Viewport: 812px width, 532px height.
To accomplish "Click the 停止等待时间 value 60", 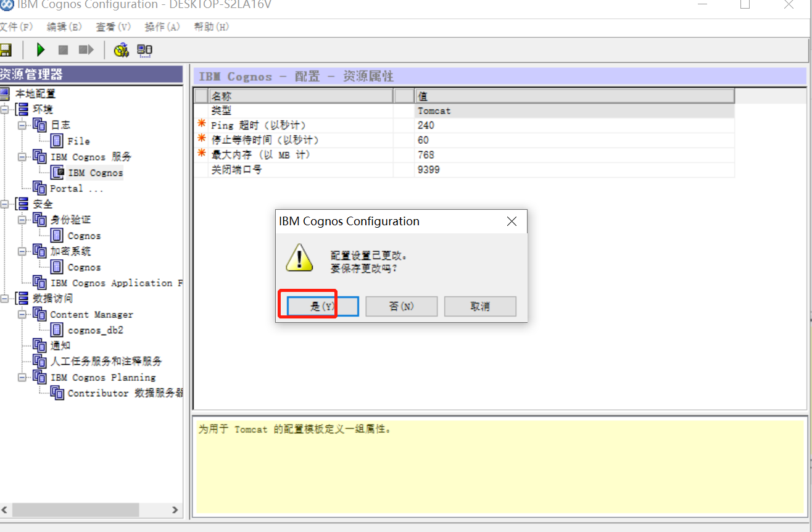I will pyautogui.click(x=574, y=140).
